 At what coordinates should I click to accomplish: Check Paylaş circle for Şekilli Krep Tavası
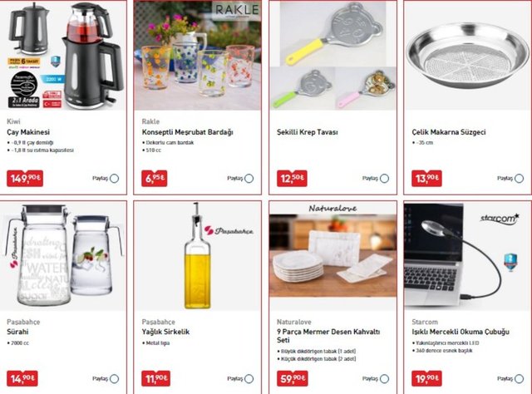(384, 179)
